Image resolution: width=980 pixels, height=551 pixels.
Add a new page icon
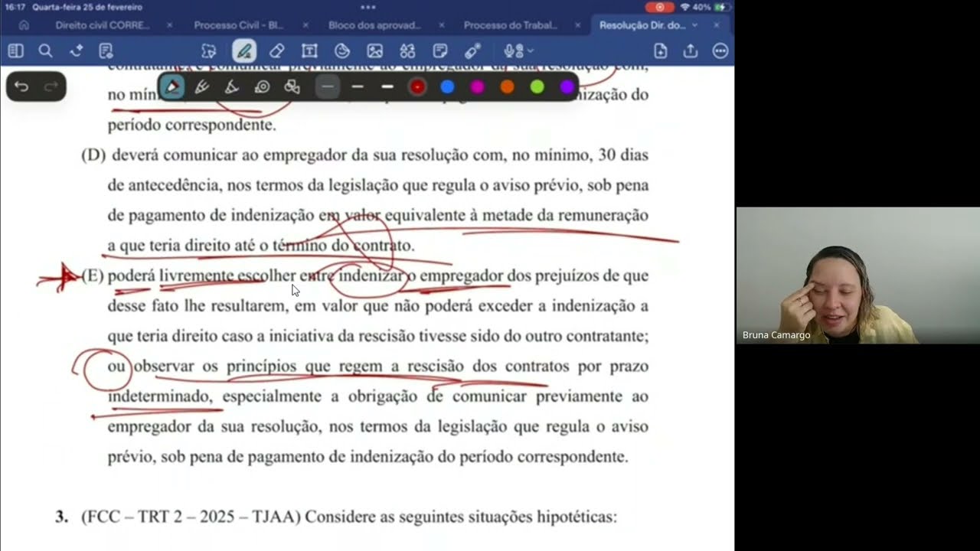(x=661, y=51)
